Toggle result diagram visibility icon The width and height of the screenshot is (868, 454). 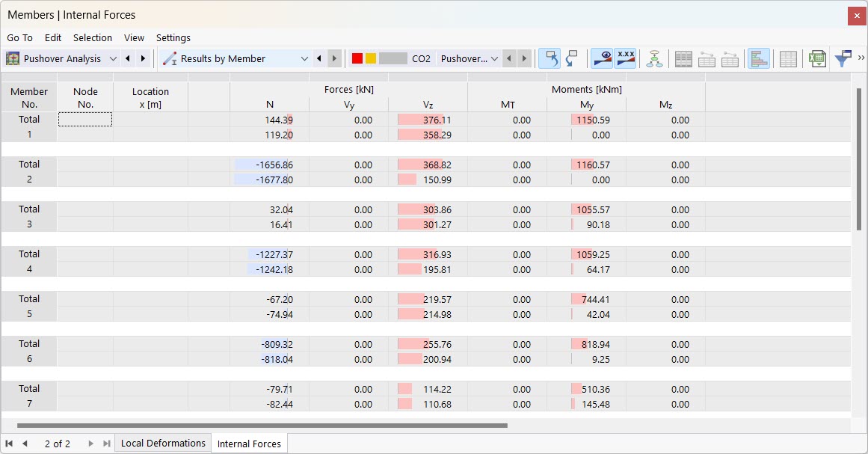pyautogui.click(x=602, y=58)
